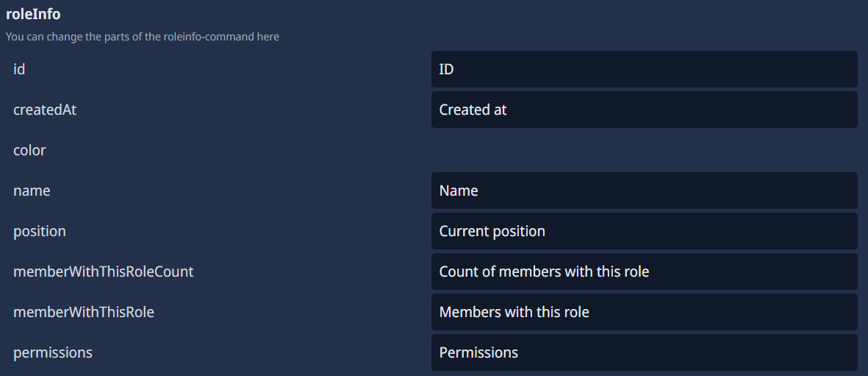Focus the Members with this role field
The image size is (868, 376).
pos(644,312)
